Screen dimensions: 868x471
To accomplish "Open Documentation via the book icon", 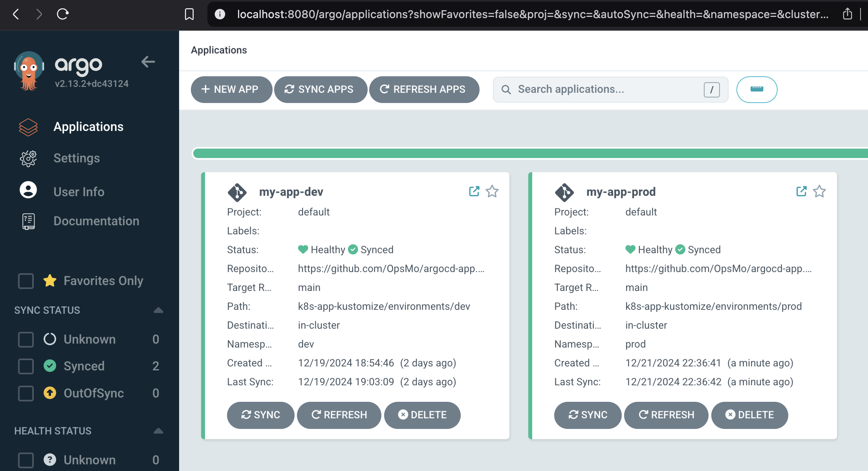I will click(28, 221).
